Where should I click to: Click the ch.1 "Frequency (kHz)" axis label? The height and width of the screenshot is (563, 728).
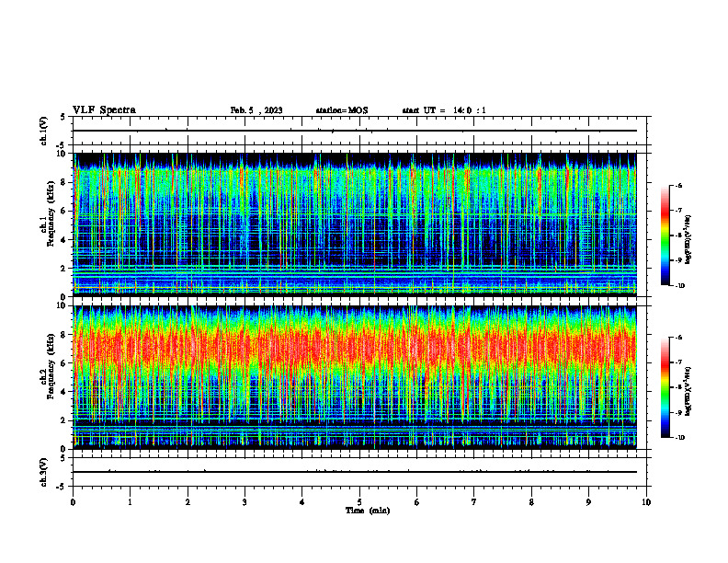pyautogui.click(x=51, y=213)
